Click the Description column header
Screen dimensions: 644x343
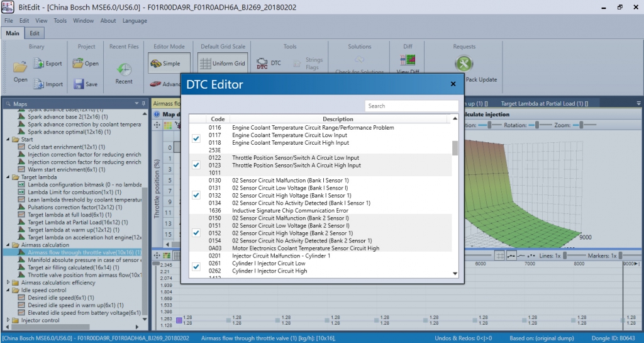(x=338, y=119)
